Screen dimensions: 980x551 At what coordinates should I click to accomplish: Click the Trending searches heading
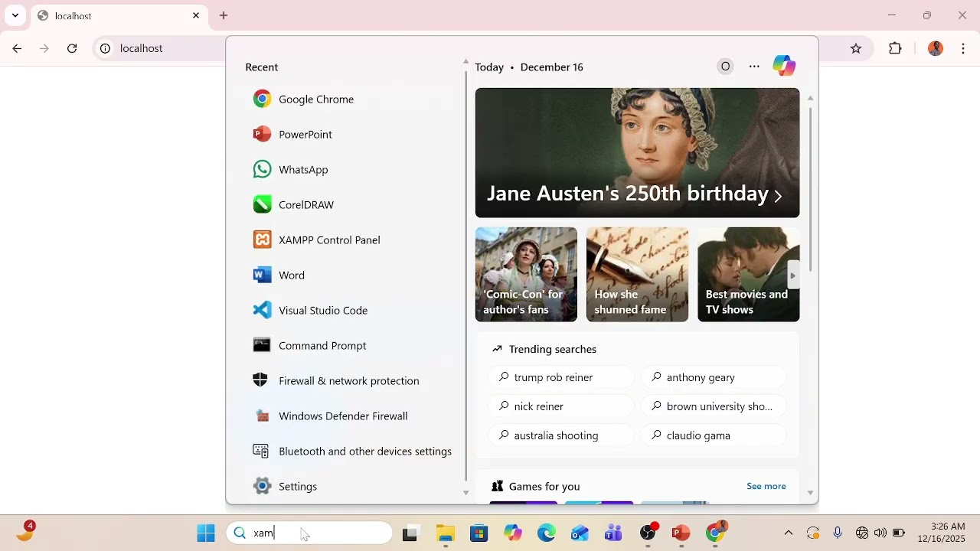[x=552, y=349]
